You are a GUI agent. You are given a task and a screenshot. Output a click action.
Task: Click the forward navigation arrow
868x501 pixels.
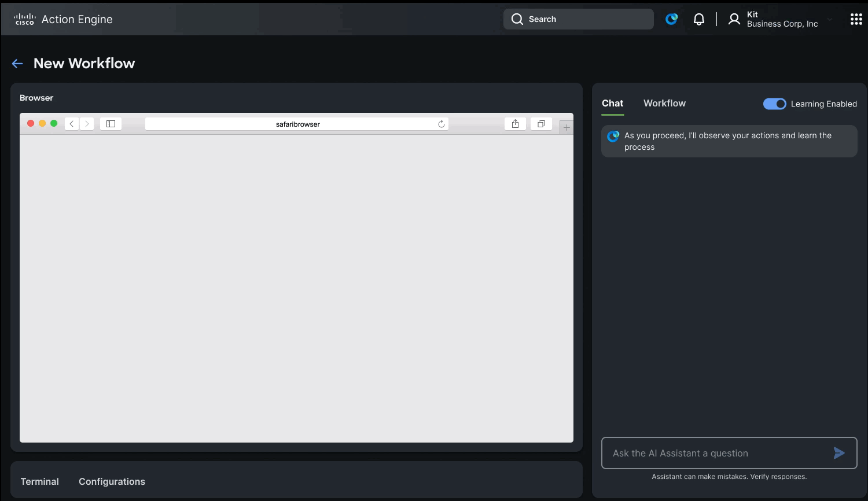click(x=87, y=123)
